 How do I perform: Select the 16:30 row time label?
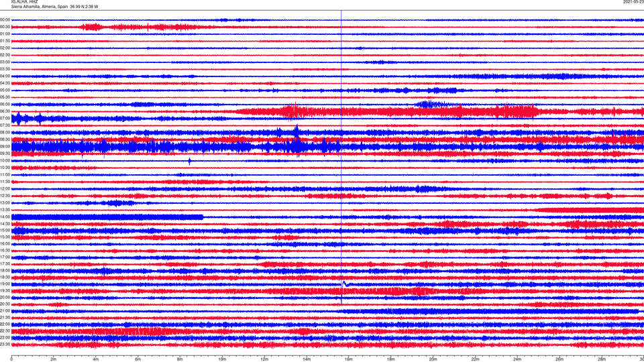pyautogui.click(x=5, y=250)
